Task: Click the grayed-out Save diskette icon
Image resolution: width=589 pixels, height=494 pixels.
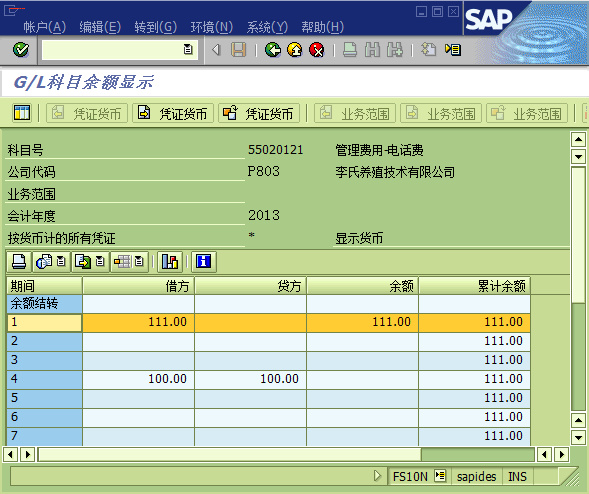Action: click(238, 50)
